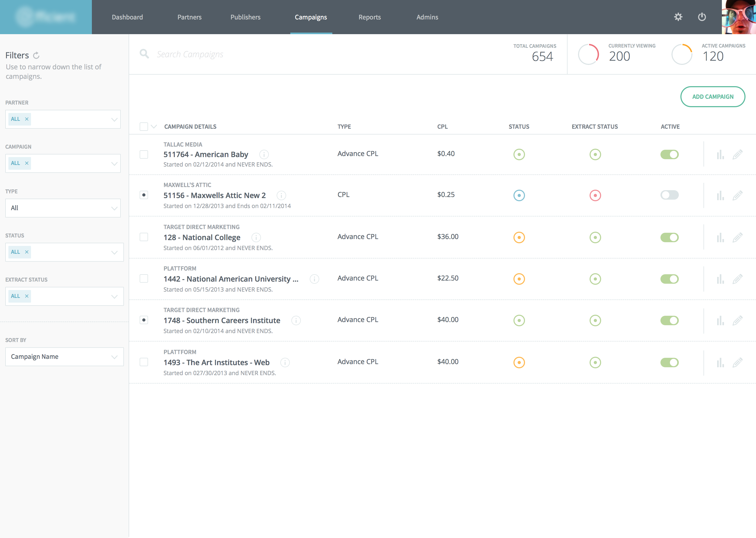
Task: Open 1748 - Southern Careers Institute
Action: (x=222, y=320)
